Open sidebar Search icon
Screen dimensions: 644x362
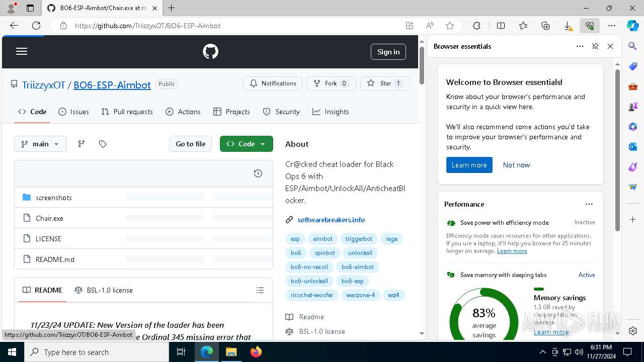coord(633,46)
